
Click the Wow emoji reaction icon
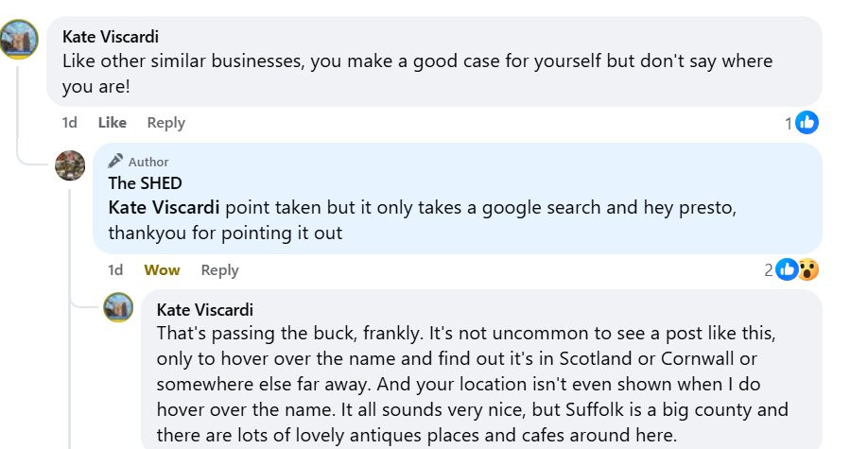[808, 269]
